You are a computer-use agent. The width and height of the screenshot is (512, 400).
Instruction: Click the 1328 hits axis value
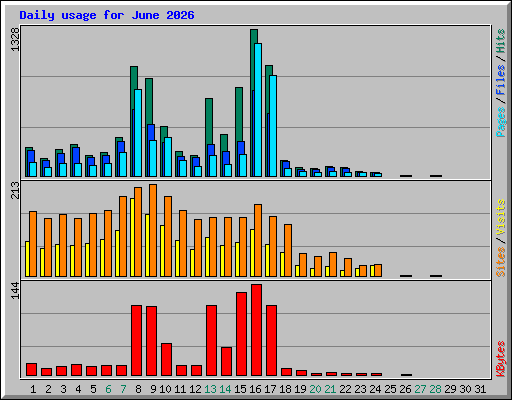15,40
